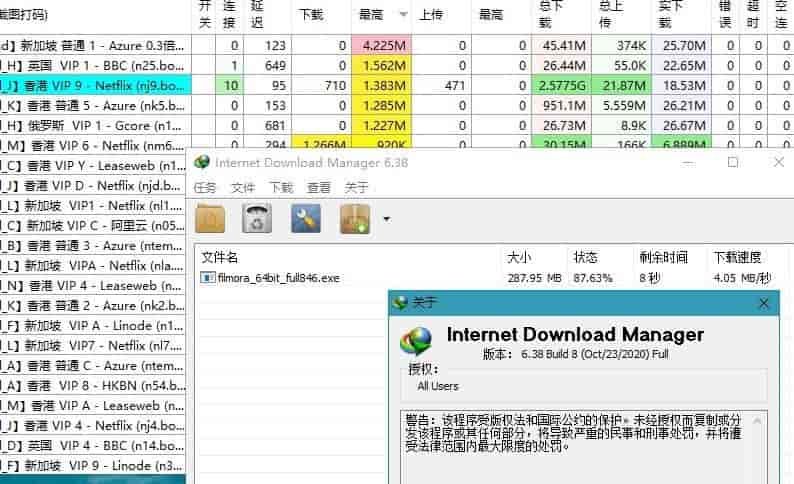Open IDM options via wrench icon
Screen dimensions: 794x484
click(x=306, y=219)
